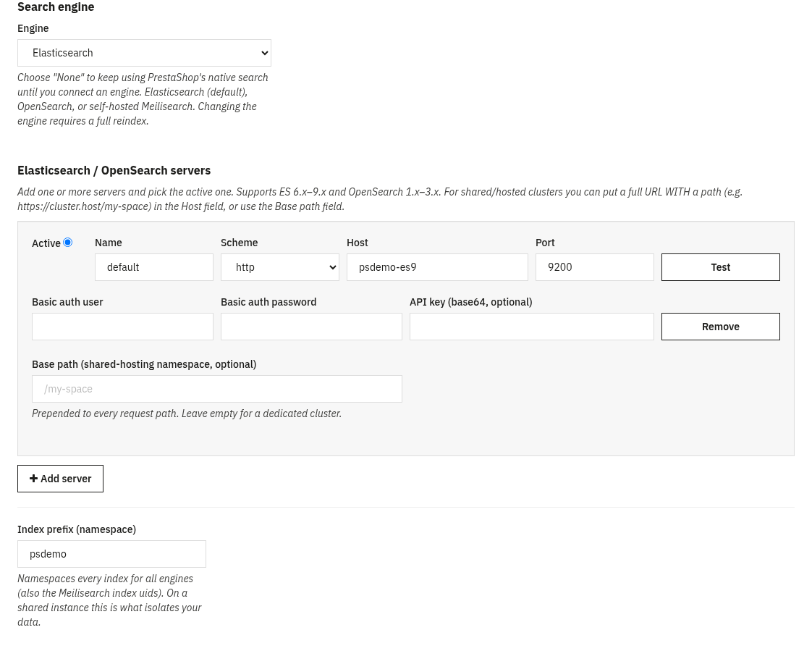Focus the Basic auth user field

coord(122,327)
